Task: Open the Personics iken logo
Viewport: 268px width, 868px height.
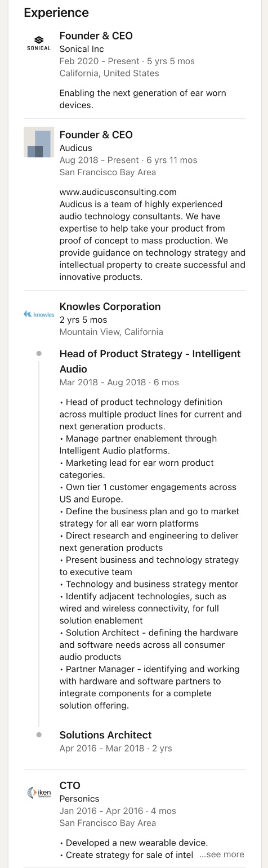Action: click(x=39, y=793)
